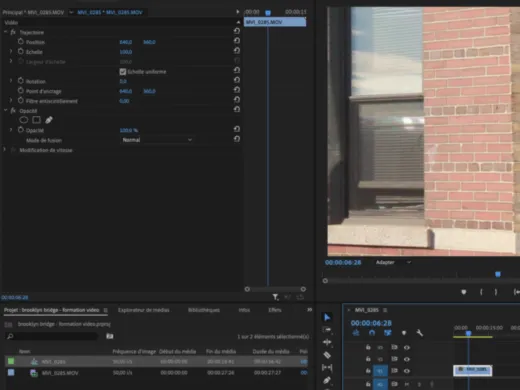Click the Program monitor playhead scrubber
Screen dimensions: 520x390
coord(498,274)
